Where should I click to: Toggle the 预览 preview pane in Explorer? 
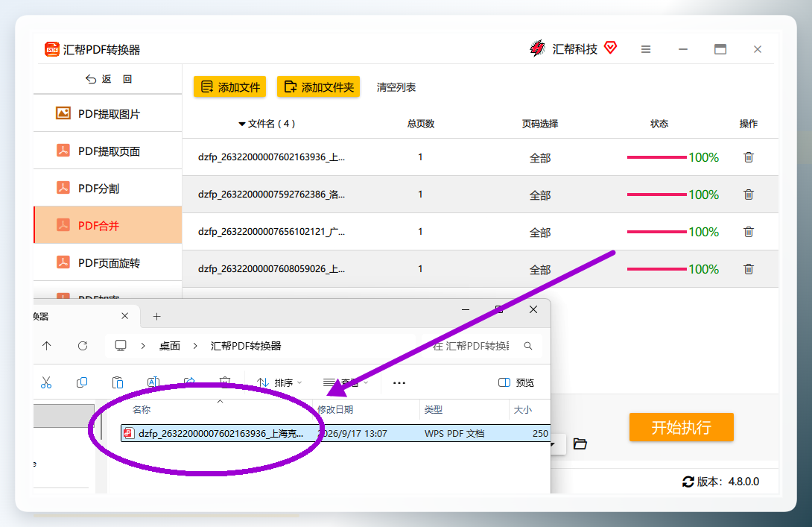click(516, 382)
